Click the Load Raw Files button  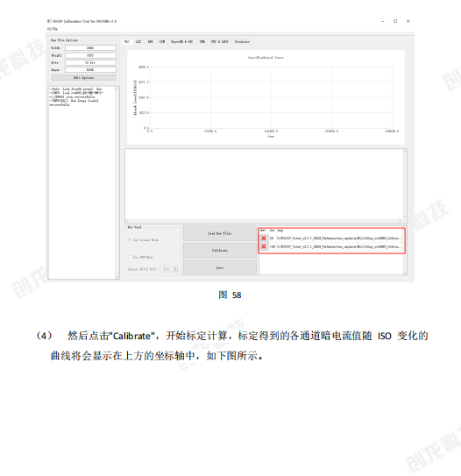[x=220, y=233]
